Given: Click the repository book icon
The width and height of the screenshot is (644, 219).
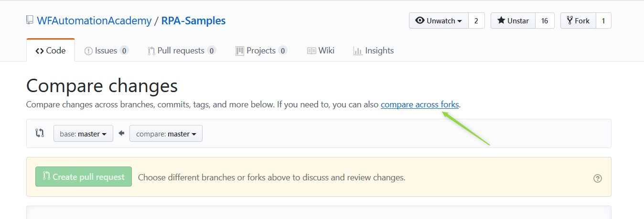Looking at the screenshot, I should 30,21.
